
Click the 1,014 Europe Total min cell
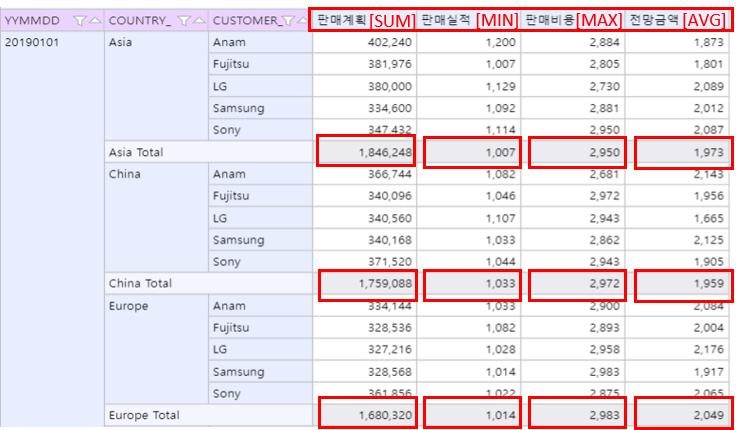pyautogui.click(x=468, y=415)
